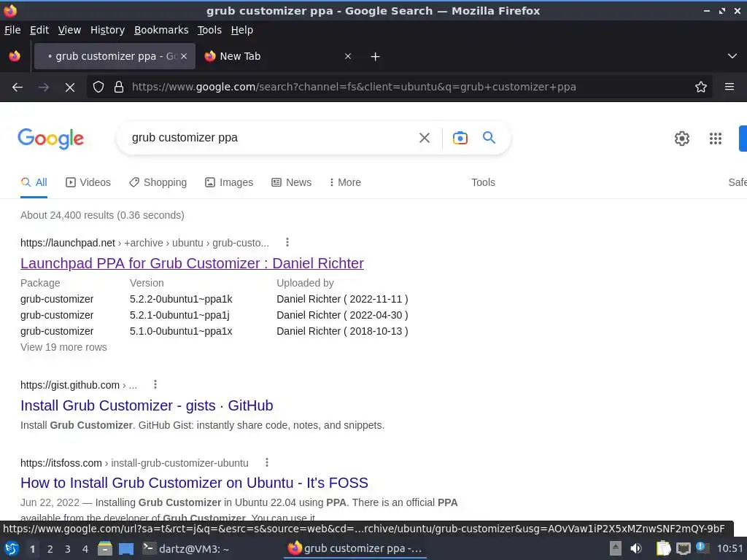747x560 pixels.
Task: Expand View 19 more rows
Action: [63, 347]
